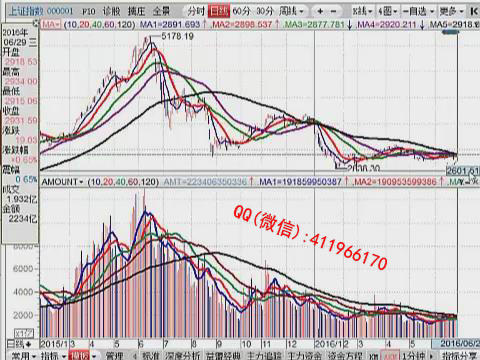
Task: Open the MA indicator dropdown
Action: 51,24
